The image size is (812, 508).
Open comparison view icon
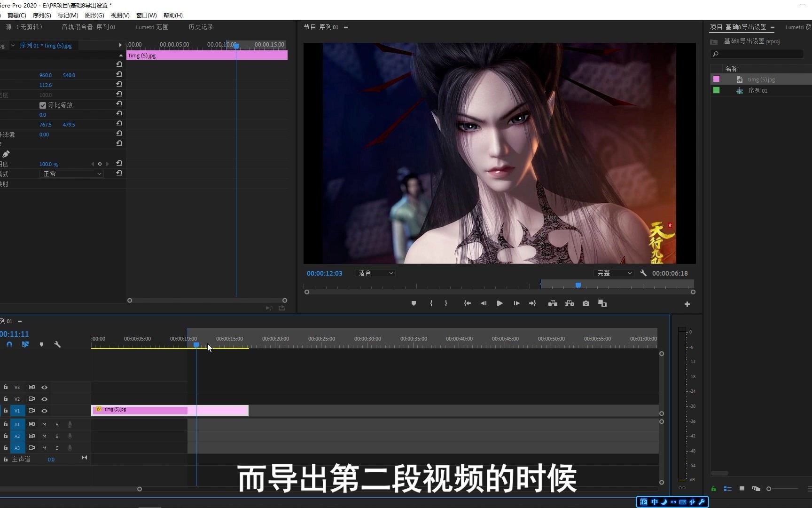point(602,303)
